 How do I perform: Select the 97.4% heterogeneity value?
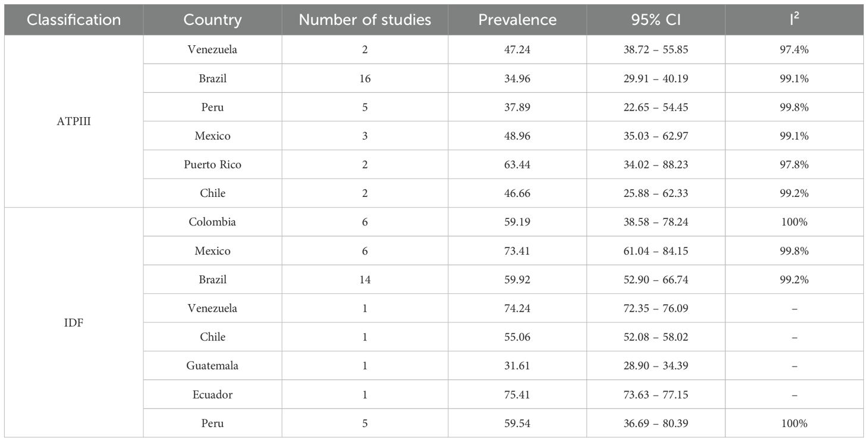(x=795, y=50)
